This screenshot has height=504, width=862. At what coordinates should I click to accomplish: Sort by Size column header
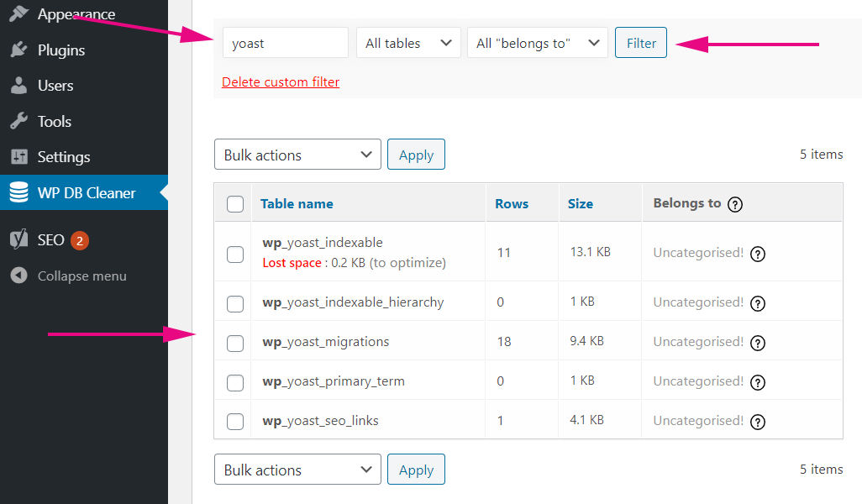tap(581, 204)
